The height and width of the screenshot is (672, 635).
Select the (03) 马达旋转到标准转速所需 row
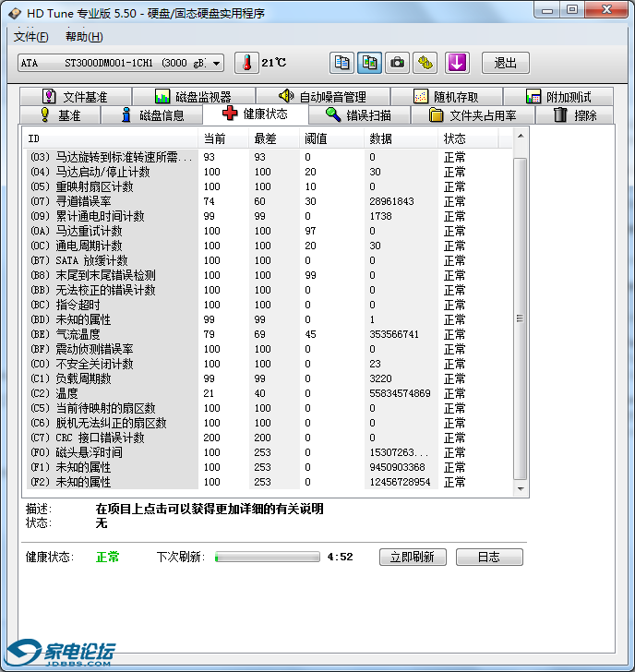tap(268, 157)
